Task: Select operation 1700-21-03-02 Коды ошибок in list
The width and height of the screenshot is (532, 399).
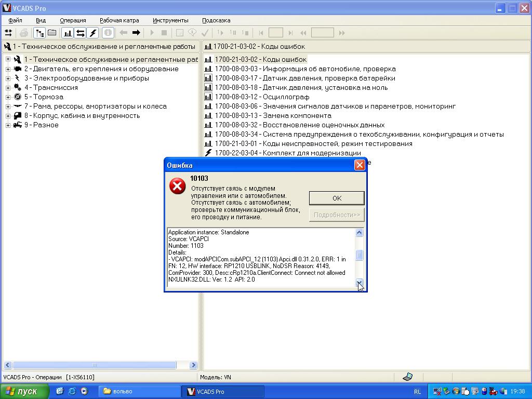Action: [x=260, y=59]
